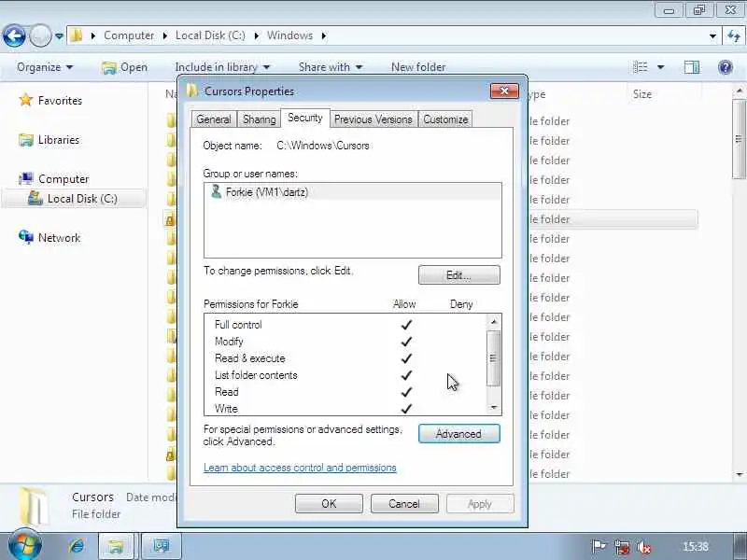
Task: Open the Include in library menu
Action: [222, 67]
